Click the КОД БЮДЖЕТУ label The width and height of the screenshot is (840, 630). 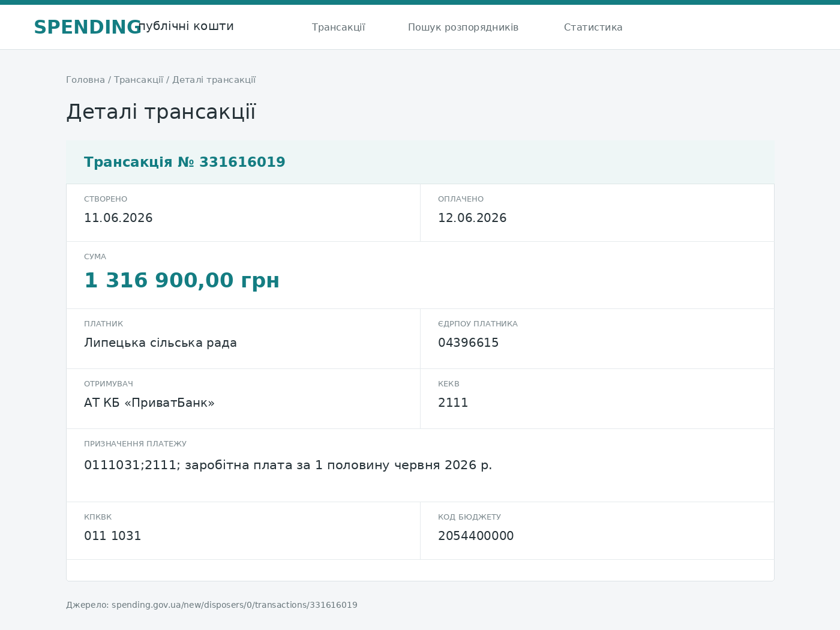pyautogui.click(x=469, y=517)
